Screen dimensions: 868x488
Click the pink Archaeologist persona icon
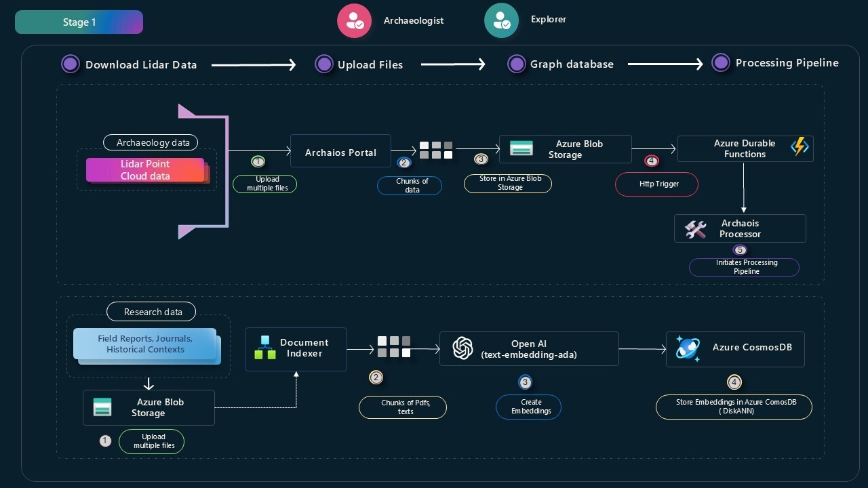pos(355,21)
